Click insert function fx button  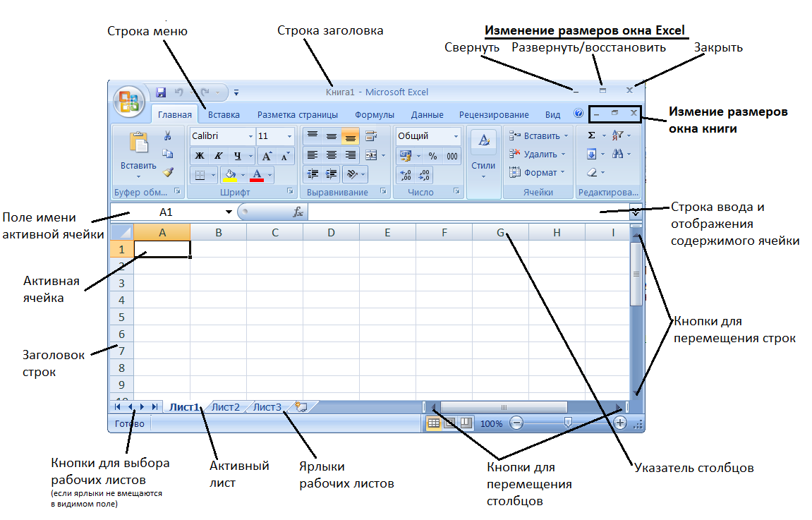point(298,212)
